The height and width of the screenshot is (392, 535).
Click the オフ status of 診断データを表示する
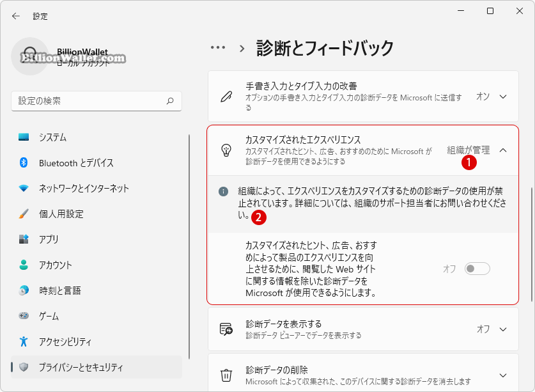(483, 329)
